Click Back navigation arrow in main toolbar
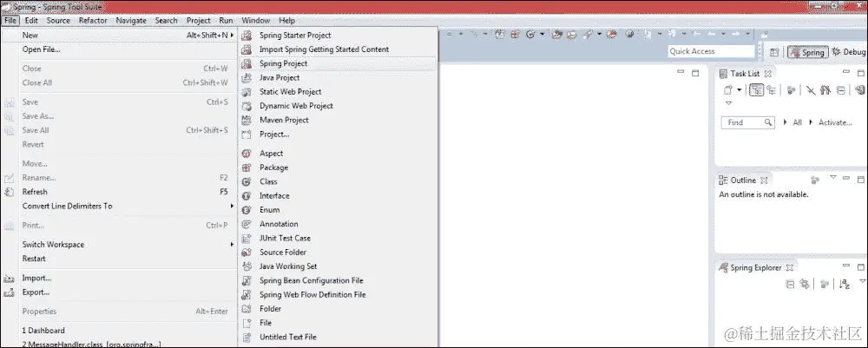Viewport: 868px width, 348px height. (x=712, y=35)
